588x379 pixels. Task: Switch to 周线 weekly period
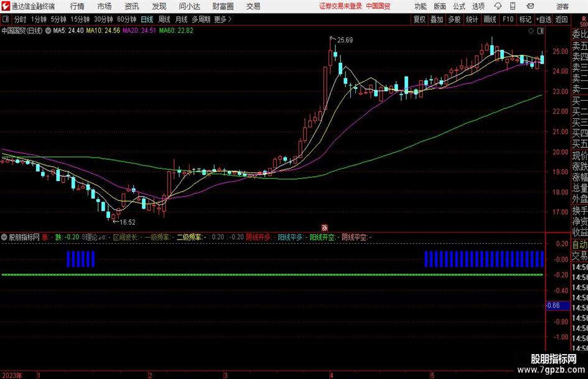point(164,19)
